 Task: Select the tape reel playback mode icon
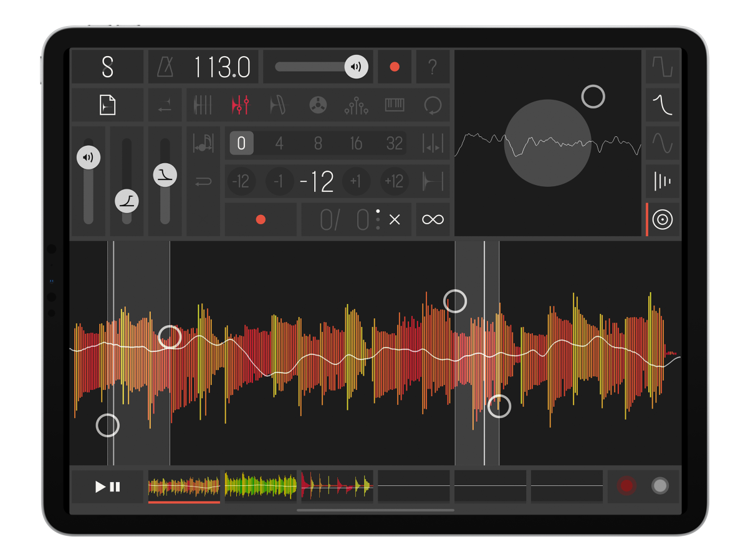317,105
